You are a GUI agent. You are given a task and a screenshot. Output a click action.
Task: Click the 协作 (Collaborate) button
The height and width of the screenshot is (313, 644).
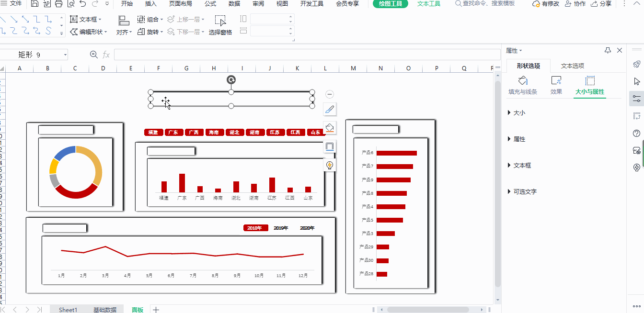tap(575, 4)
